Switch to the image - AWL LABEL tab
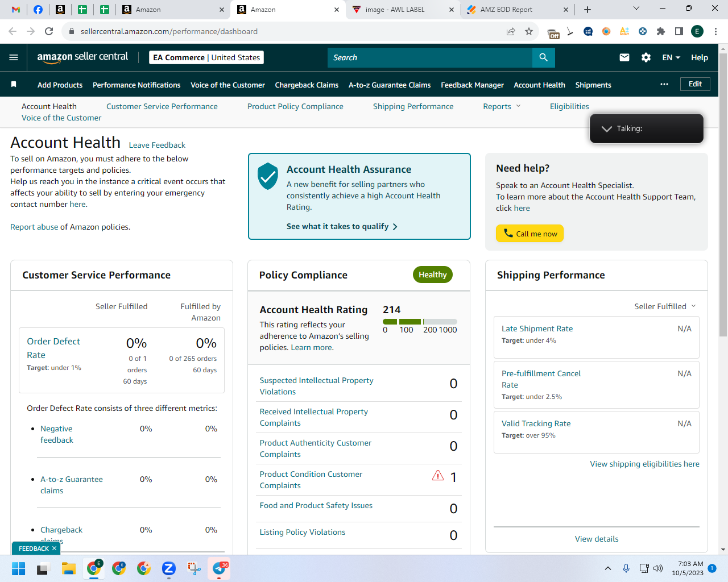Screen dimensions: 728x582 coord(403,10)
